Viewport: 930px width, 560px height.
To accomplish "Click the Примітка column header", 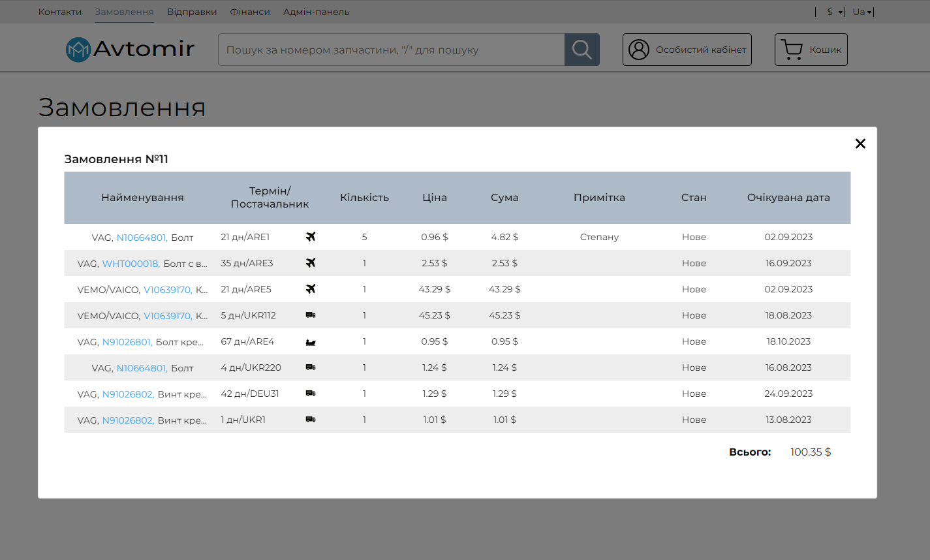I will coord(599,198).
